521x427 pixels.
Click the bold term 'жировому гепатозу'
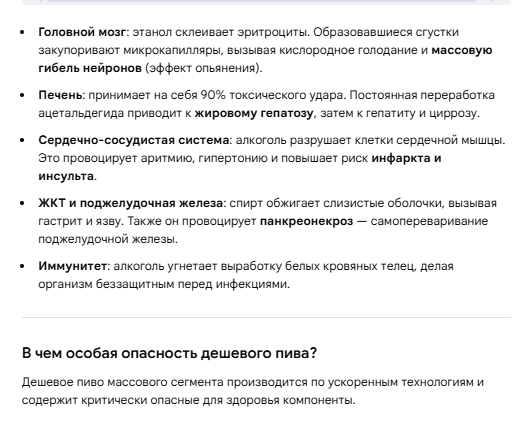(x=254, y=113)
